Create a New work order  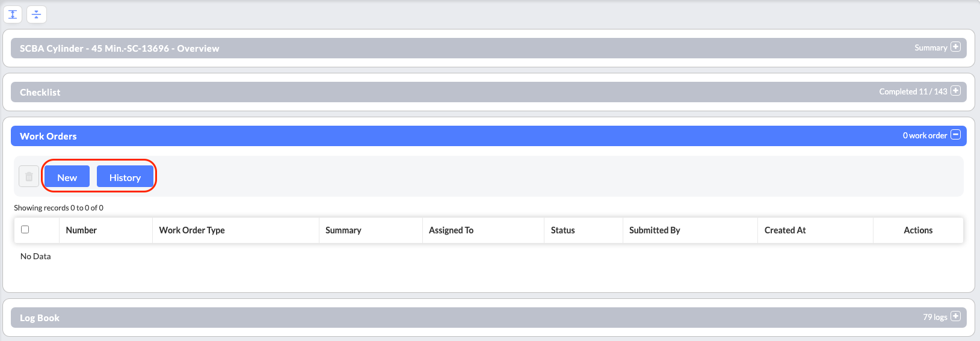coord(67,177)
